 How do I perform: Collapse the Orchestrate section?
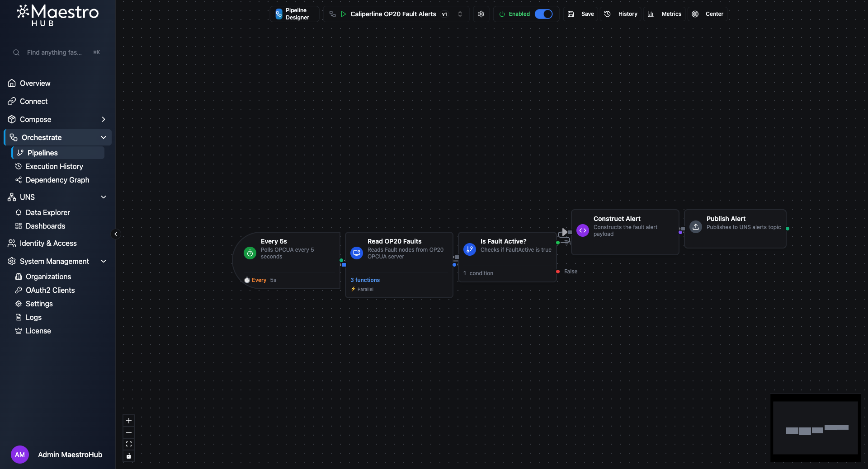103,137
